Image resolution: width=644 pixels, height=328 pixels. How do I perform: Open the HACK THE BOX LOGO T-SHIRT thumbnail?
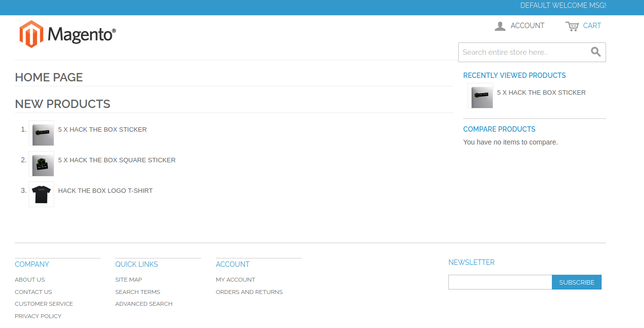point(41,194)
